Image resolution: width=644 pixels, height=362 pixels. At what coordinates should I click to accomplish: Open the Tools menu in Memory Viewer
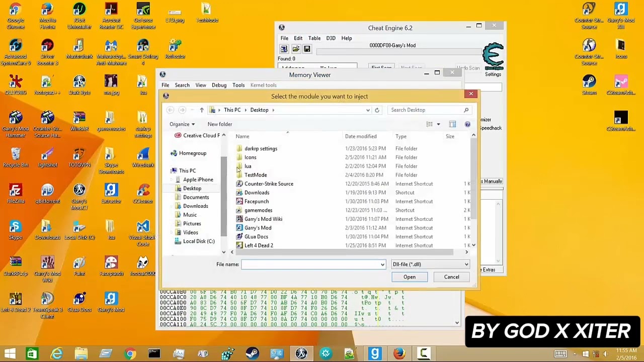pos(238,85)
